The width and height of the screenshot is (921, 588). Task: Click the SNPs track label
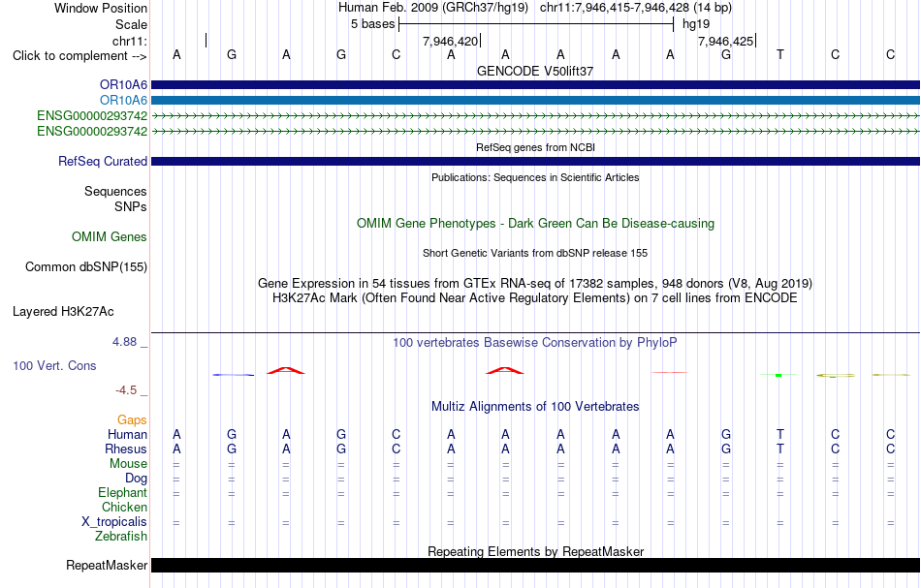tap(131, 206)
